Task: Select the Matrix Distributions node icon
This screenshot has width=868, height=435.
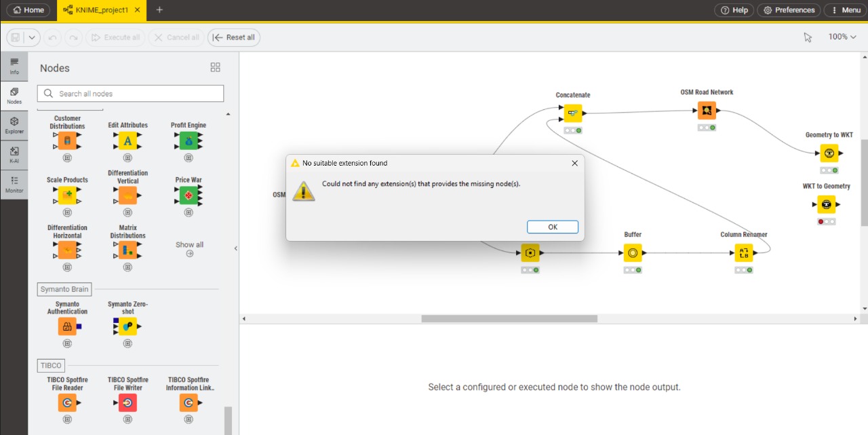Action: (x=127, y=250)
